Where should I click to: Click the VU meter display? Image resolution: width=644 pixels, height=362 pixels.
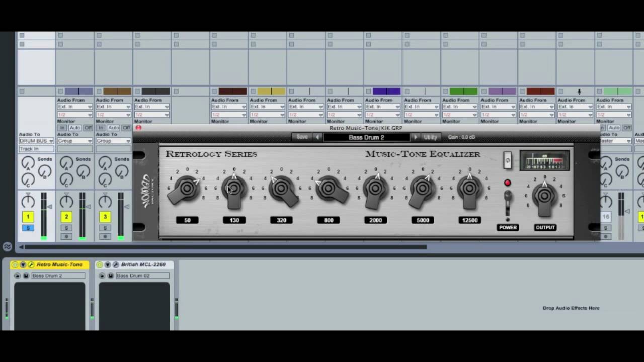tap(545, 161)
